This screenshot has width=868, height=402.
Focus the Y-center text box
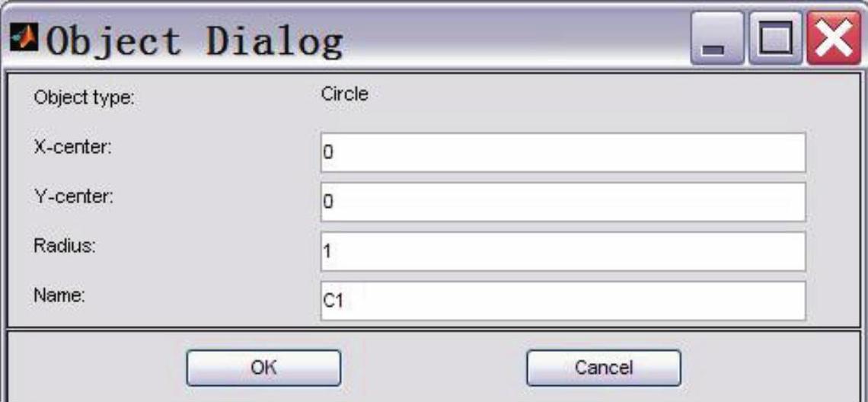[562, 202]
